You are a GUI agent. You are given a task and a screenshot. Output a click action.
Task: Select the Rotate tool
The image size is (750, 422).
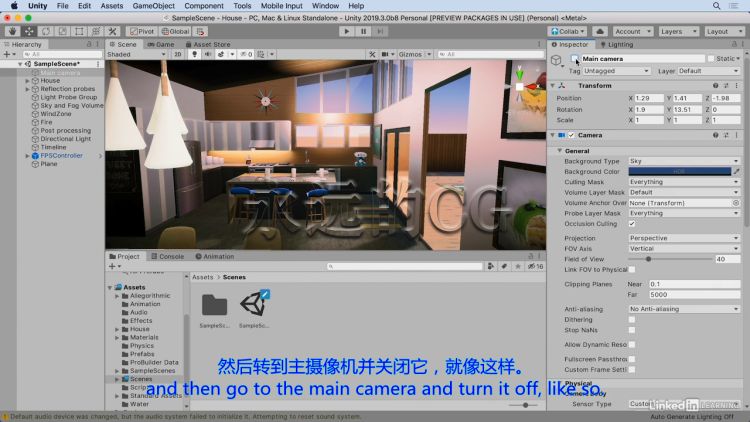(46, 31)
